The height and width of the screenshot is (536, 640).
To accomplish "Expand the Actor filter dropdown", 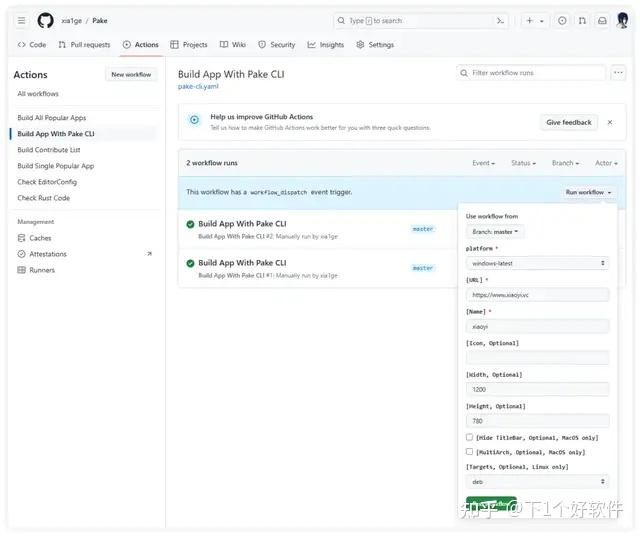I will pyautogui.click(x=606, y=163).
